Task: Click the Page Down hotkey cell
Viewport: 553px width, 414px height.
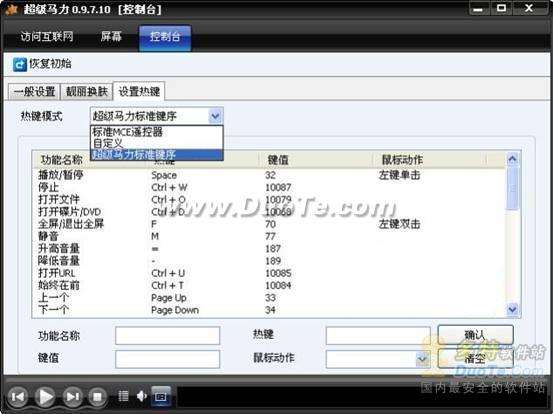Action: point(175,310)
